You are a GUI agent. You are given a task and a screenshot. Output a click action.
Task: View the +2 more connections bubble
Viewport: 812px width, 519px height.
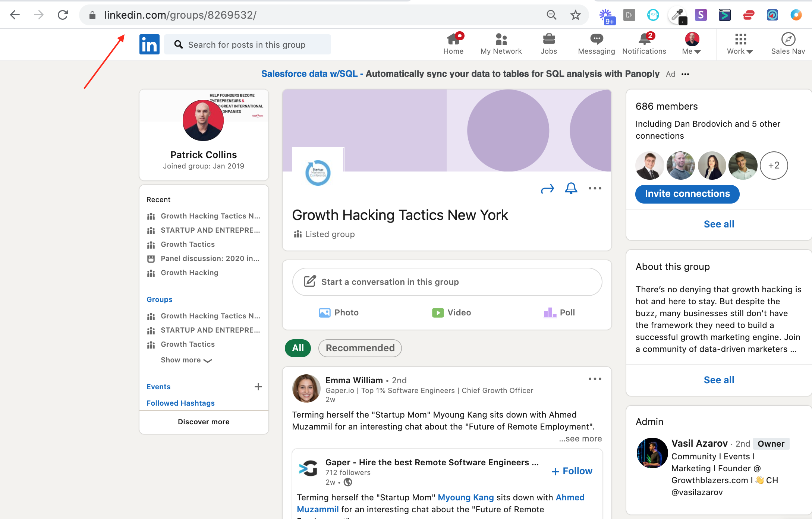tap(774, 166)
